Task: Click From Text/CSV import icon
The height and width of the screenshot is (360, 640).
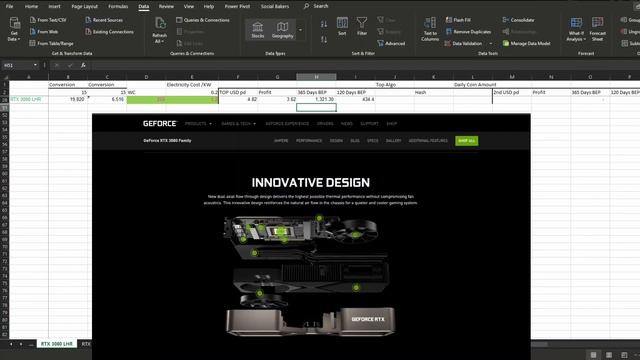Action: pyautogui.click(x=33, y=20)
